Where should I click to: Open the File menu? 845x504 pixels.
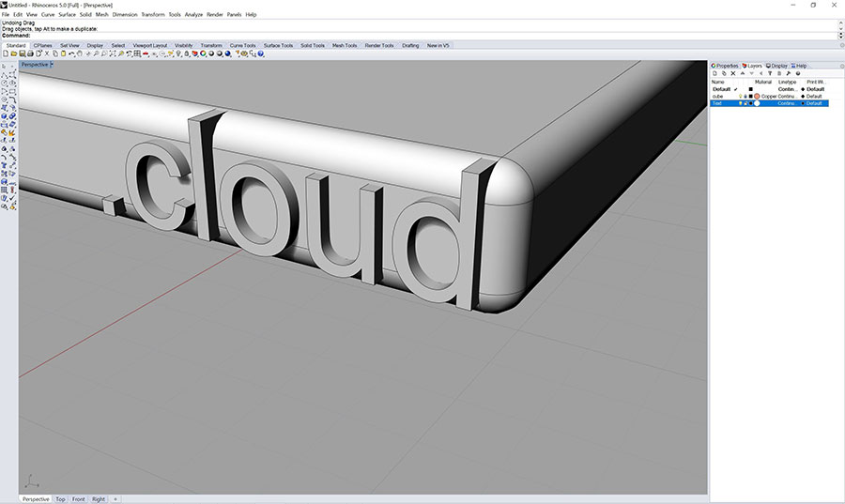click(6, 14)
